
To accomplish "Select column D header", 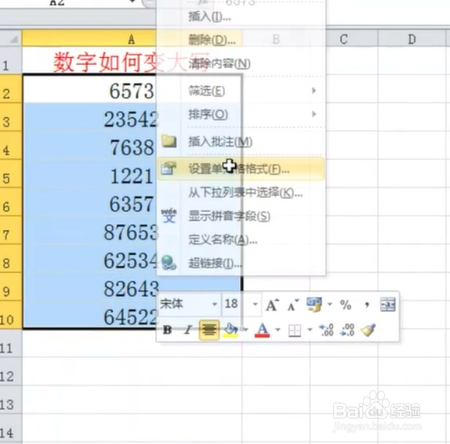I will pos(412,38).
